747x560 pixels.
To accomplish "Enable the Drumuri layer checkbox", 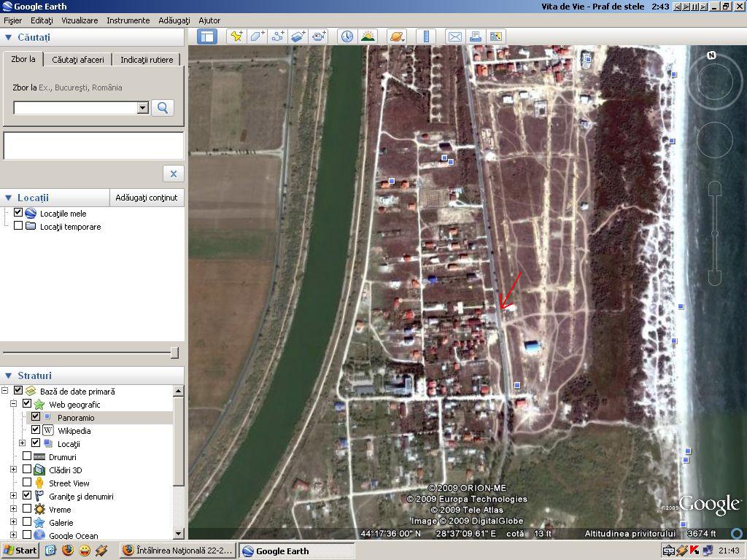I will click(27, 457).
